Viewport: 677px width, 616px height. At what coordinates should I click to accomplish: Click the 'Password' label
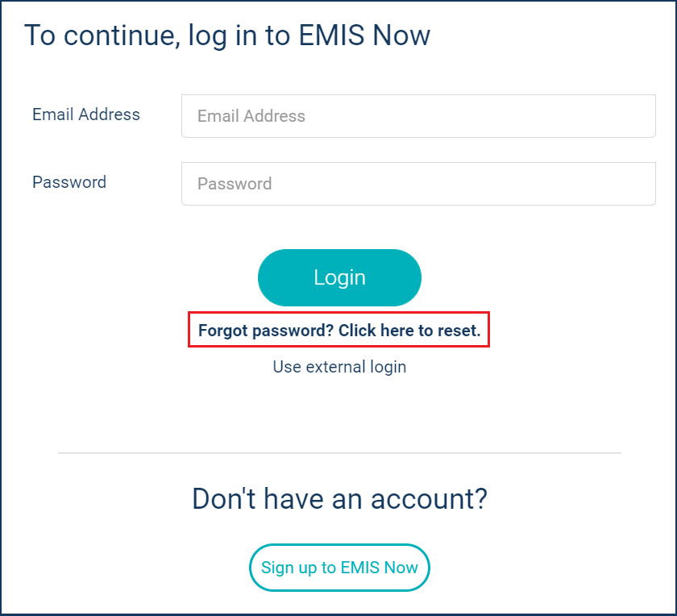pos(69,182)
